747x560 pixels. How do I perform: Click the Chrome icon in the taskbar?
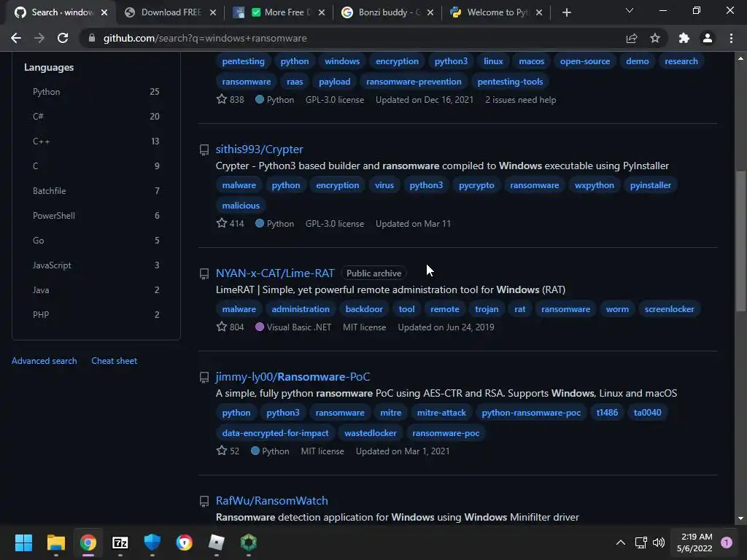88,542
